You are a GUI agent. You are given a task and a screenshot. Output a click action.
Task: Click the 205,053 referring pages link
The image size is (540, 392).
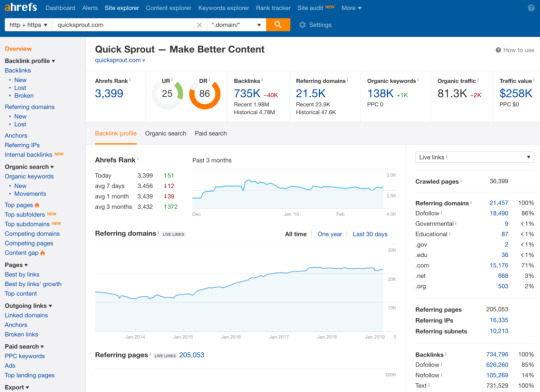pos(191,355)
